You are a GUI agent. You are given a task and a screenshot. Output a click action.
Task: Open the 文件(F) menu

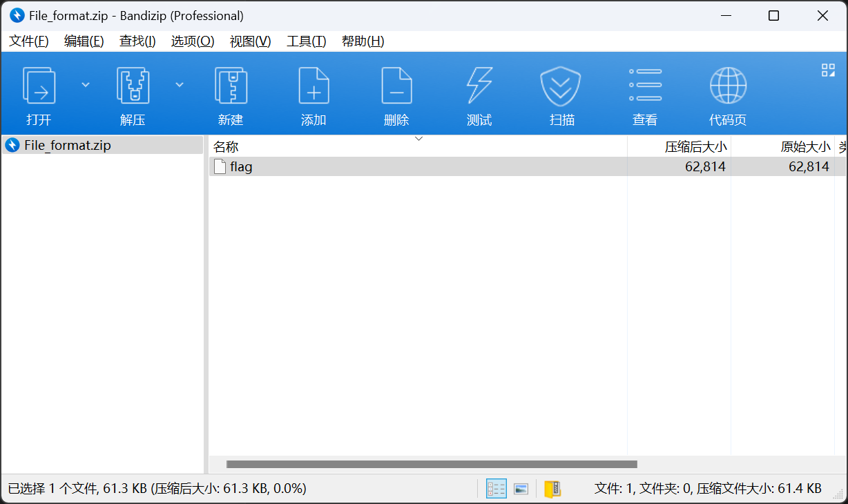(x=29, y=41)
